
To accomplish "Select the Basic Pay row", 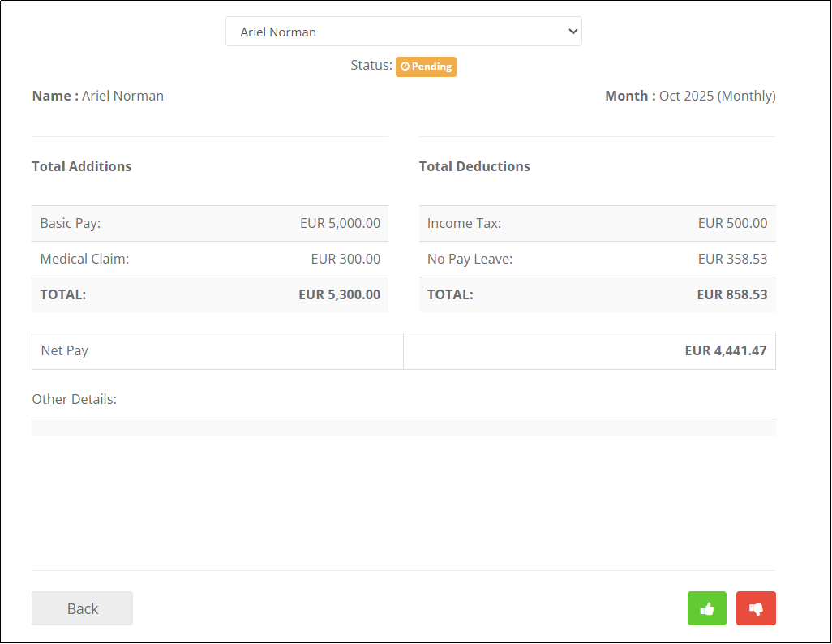I will click(210, 224).
